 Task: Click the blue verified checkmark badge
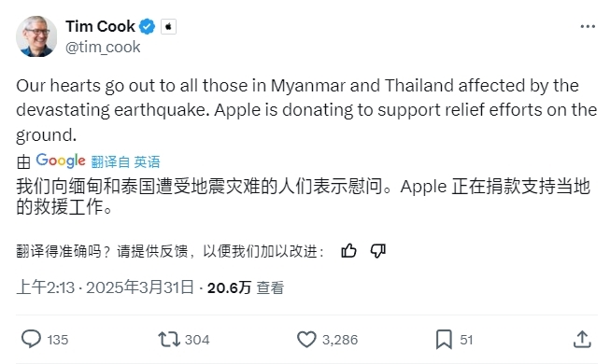click(148, 26)
